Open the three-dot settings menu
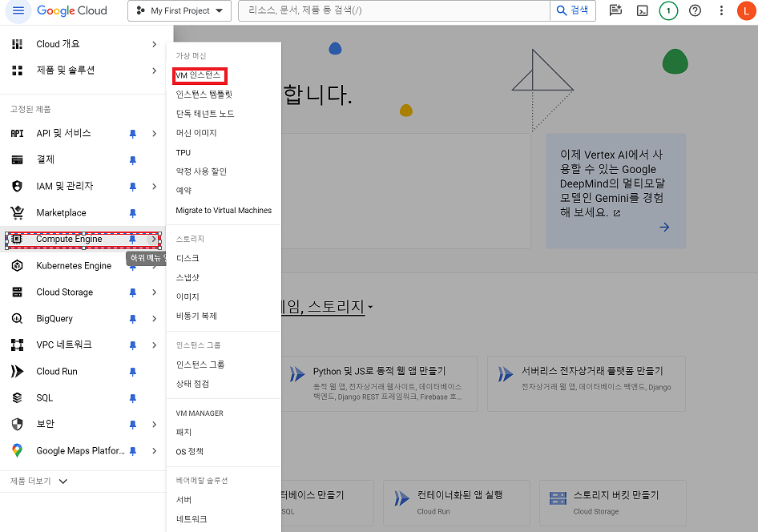Viewport: 758px width, 532px height. (721, 10)
